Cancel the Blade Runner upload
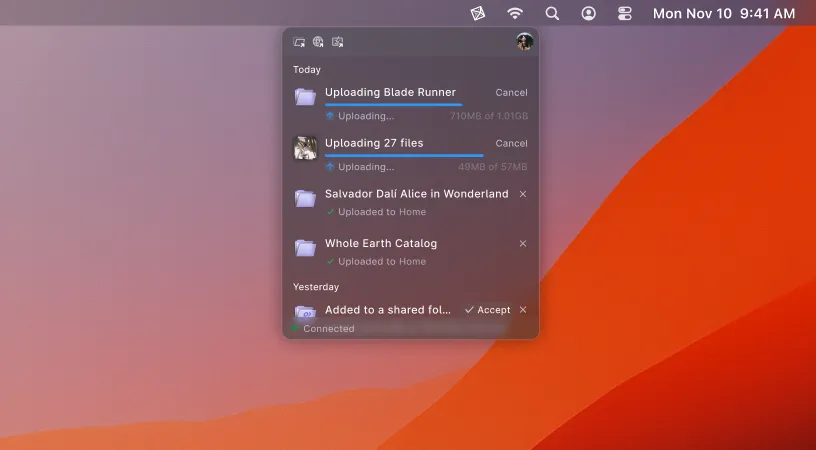816x450 pixels. (511, 93)
